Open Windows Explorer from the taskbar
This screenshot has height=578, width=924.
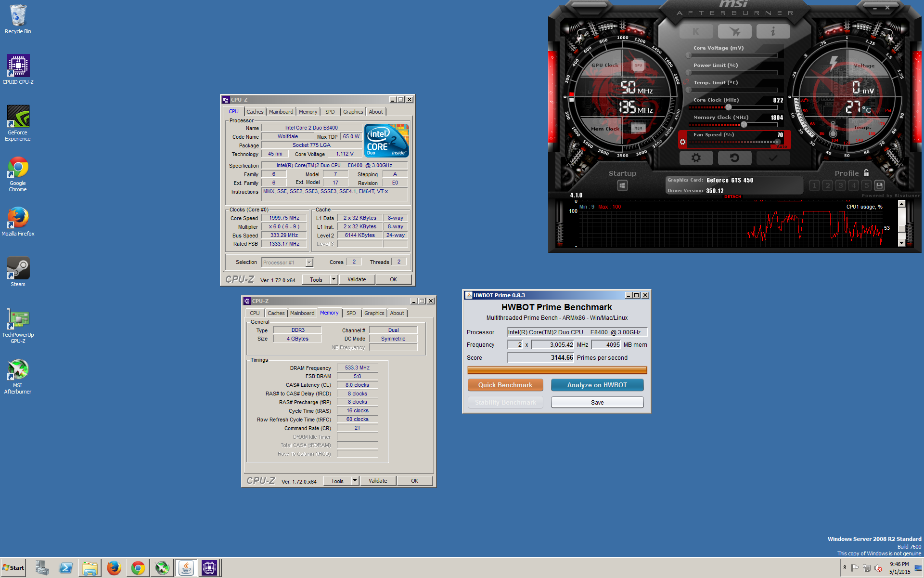[x=90, y=568]
